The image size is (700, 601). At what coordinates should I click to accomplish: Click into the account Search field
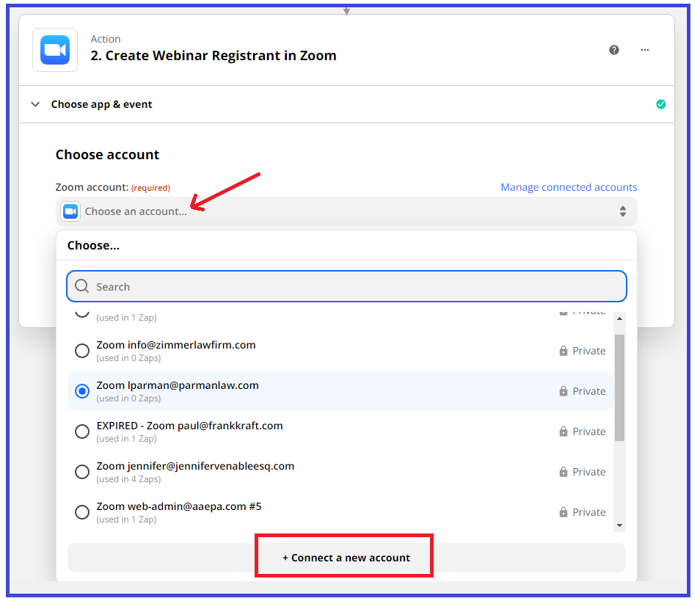346,286
